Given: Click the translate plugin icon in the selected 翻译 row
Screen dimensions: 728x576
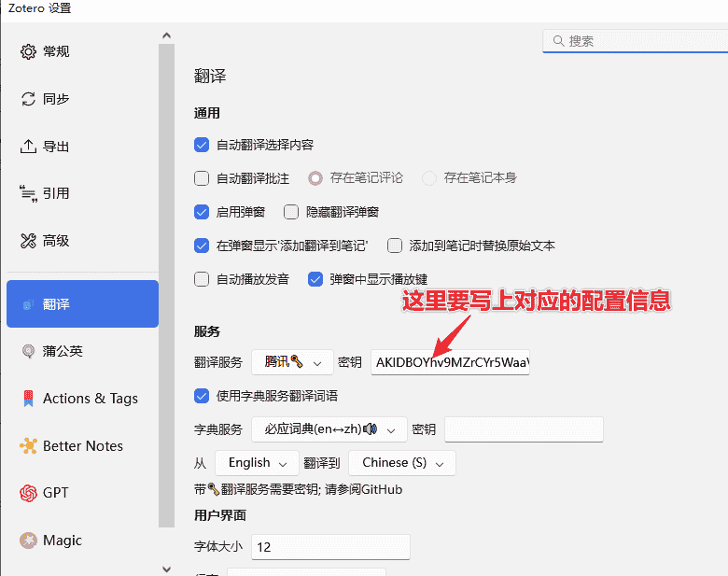Looking at the screenshot, I should [28, 304].
